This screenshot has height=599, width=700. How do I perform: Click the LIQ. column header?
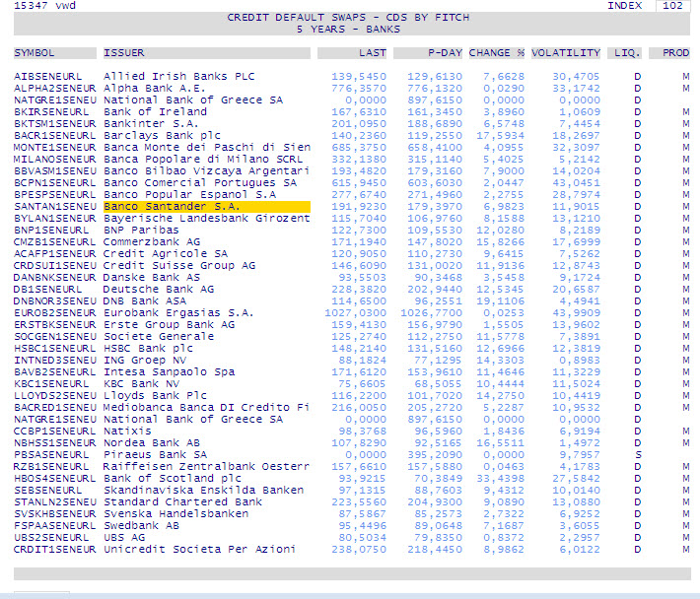pos(624,53)
